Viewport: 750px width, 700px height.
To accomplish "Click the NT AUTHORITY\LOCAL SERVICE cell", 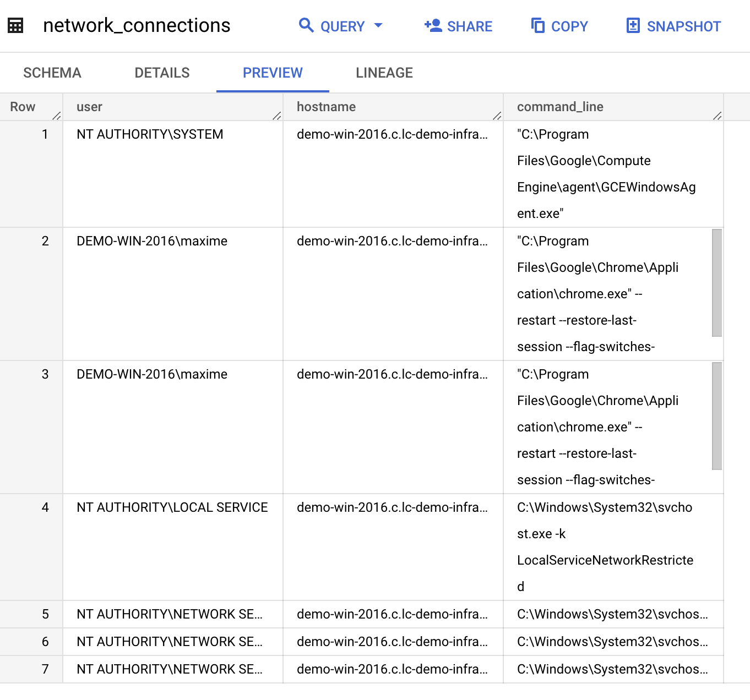I will tap(172, 507).
